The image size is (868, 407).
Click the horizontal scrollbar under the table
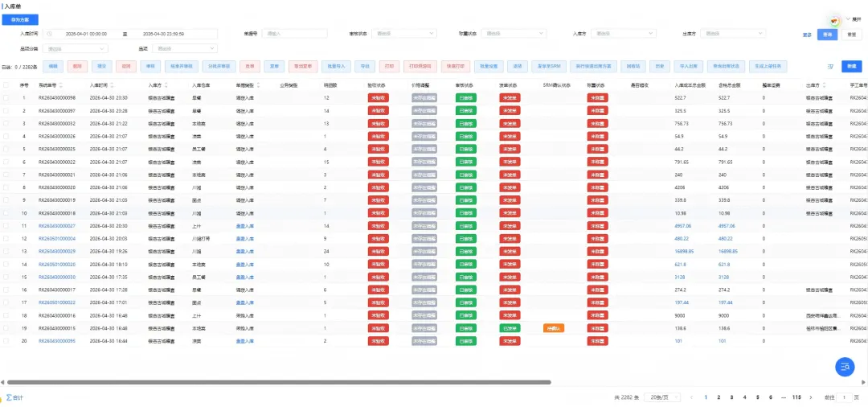click(x=279, y=382)
